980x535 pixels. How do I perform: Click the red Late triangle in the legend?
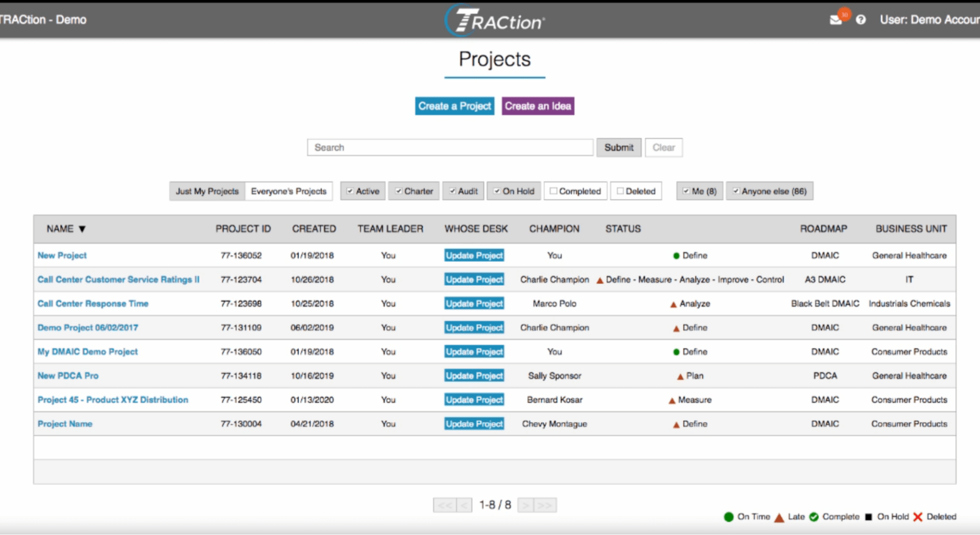tap(778, 517)
